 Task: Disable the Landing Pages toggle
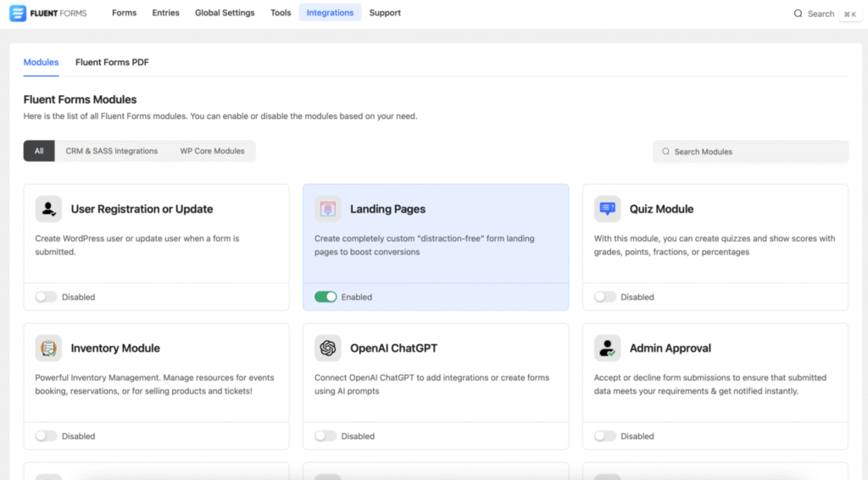(x=325, y=297)
